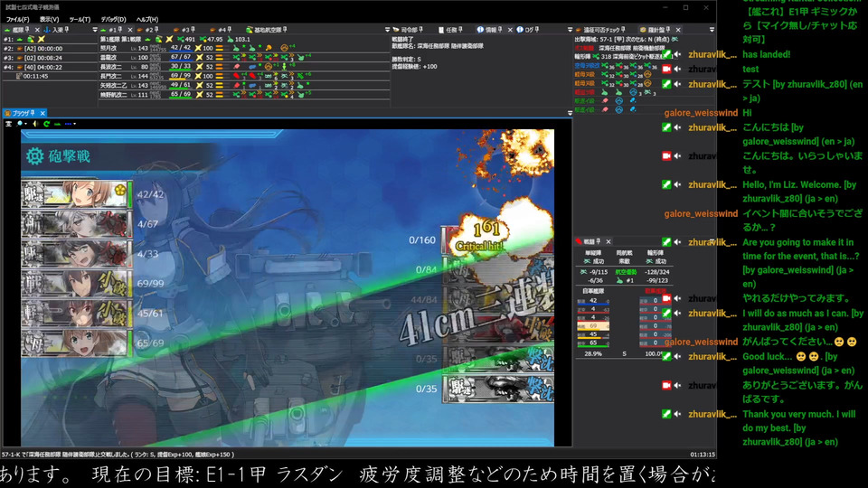Click the 戦闘 battle tab label
Viewport: 868px width, 488px height.
pos(589,242)
